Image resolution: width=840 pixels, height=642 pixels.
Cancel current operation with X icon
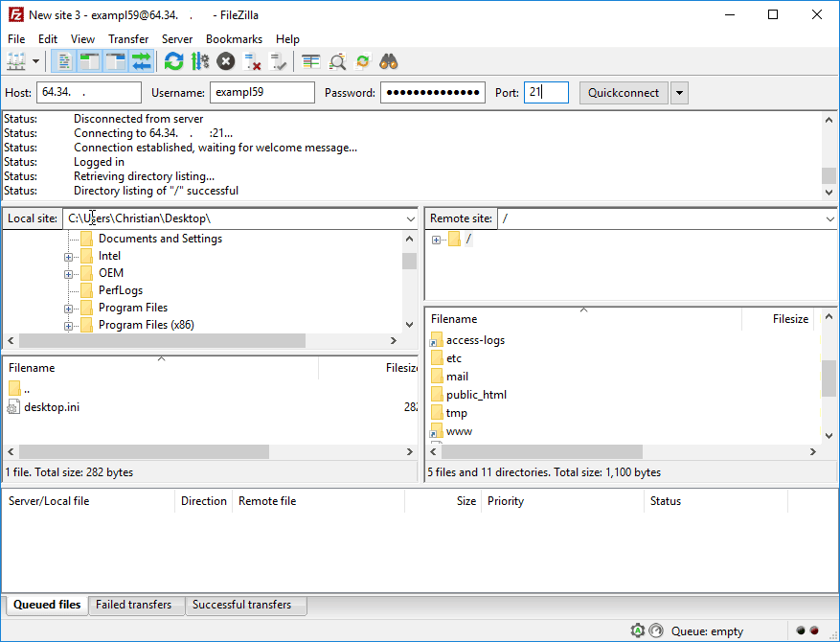point(225,61)
